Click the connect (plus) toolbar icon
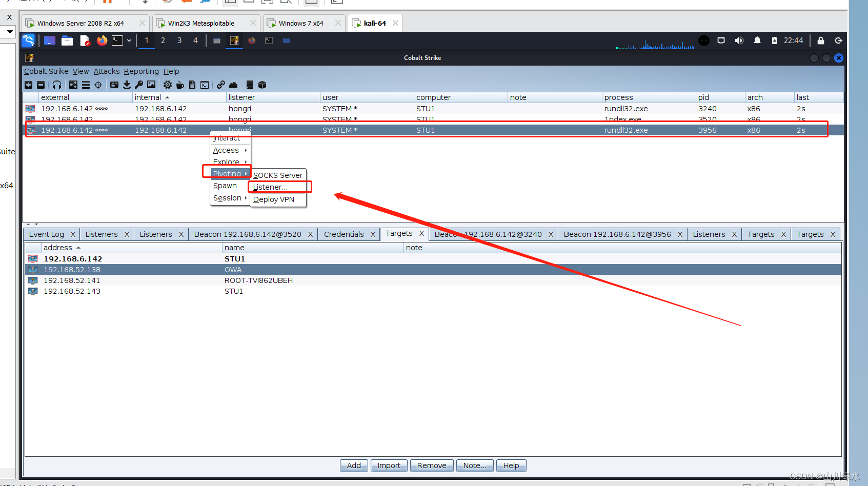This screenshot has height=486, width=868. (29, 85)
